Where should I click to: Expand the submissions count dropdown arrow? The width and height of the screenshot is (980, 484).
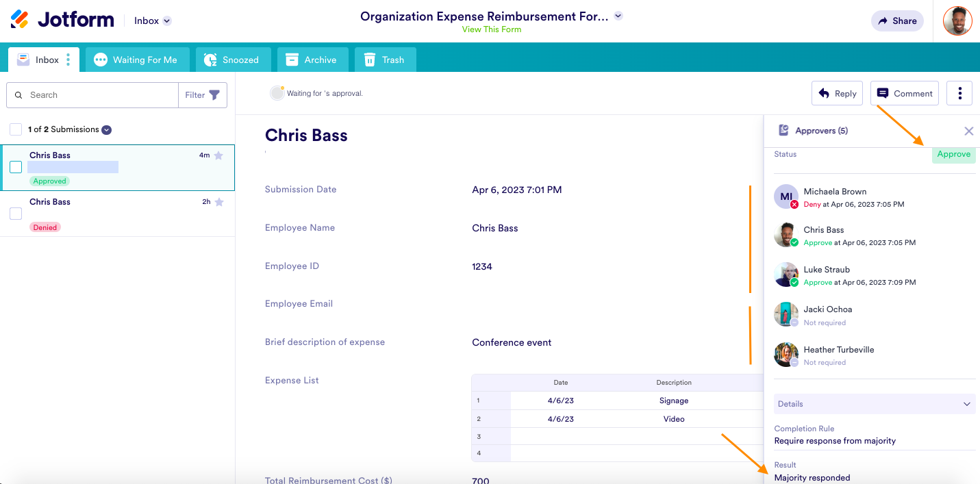(107, 130)
